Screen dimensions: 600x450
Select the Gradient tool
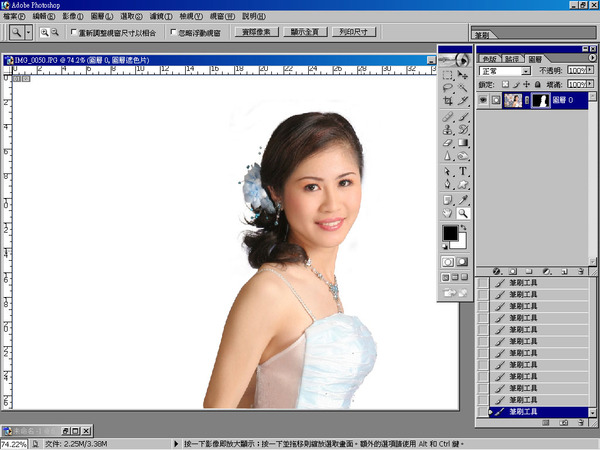463,143
